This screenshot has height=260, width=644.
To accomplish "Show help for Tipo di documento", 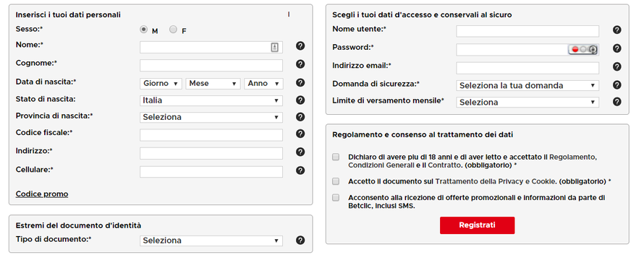I will pyautogui.click(x=300, y=240).
